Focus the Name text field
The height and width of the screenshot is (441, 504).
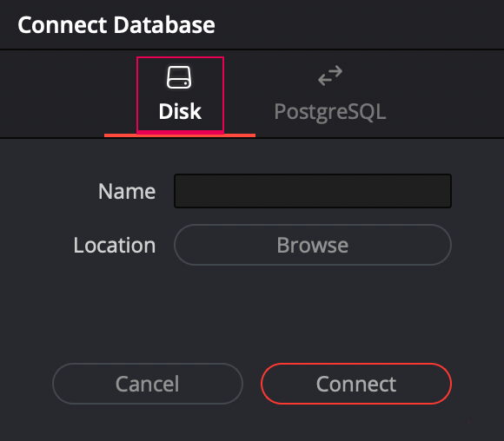313,191
